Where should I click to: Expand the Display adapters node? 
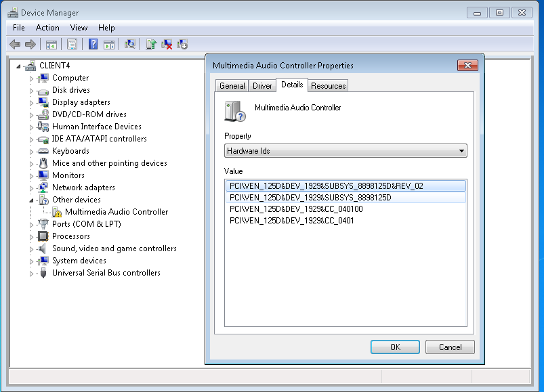click(x=31, y=102)
